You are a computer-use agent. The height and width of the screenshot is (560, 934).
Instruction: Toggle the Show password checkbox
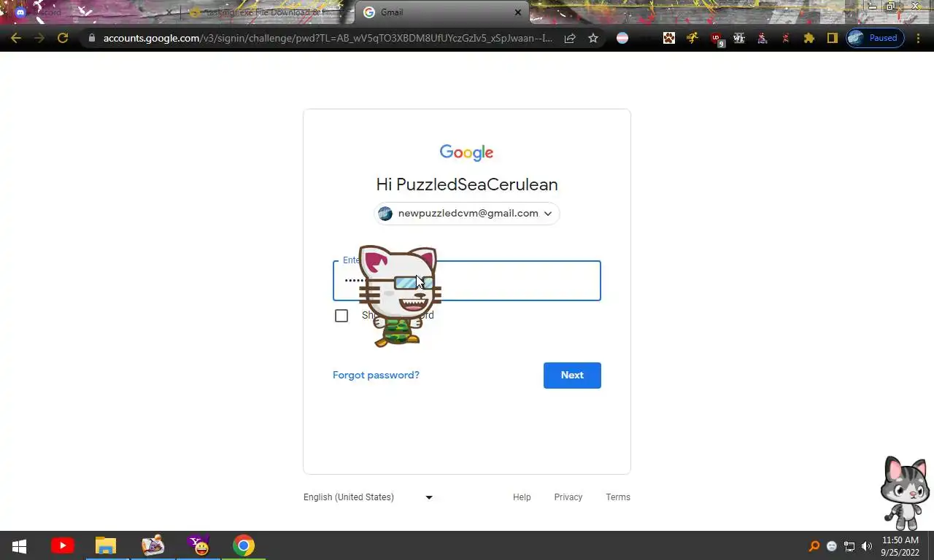tap(341, 316)
